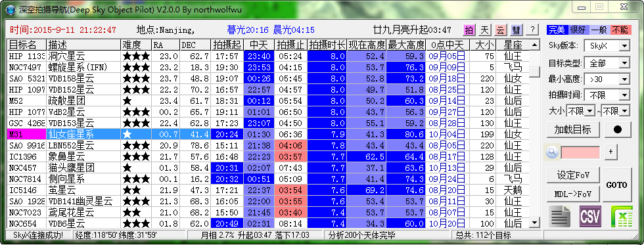This screenshot has width=644, height=245.
Task: Click the SkyX连接成功 status text
Action: click(38, 235)
